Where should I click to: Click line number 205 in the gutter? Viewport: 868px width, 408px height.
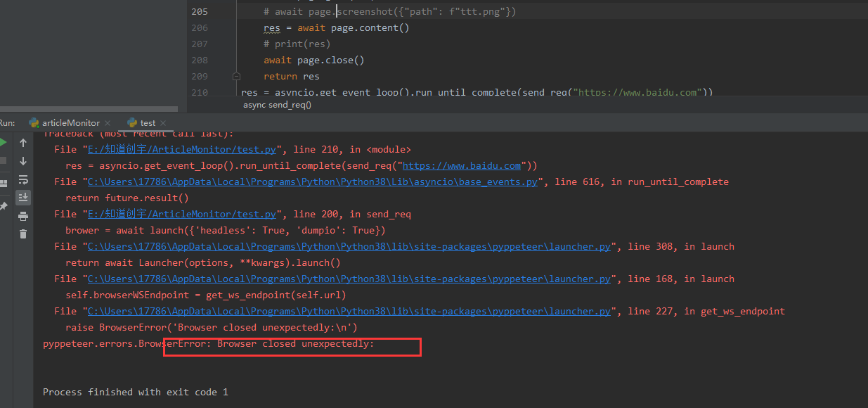click(x=200, y=11)
